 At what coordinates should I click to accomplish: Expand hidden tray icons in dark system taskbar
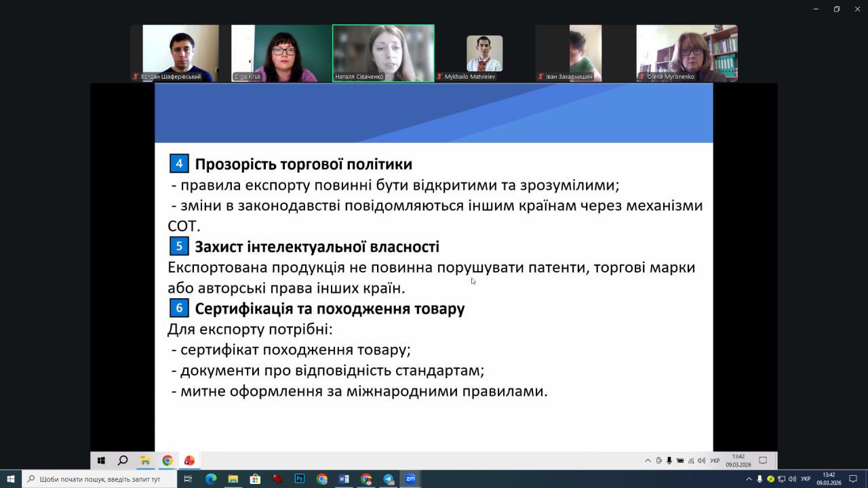pyautogui.click(x=749, y=479)
